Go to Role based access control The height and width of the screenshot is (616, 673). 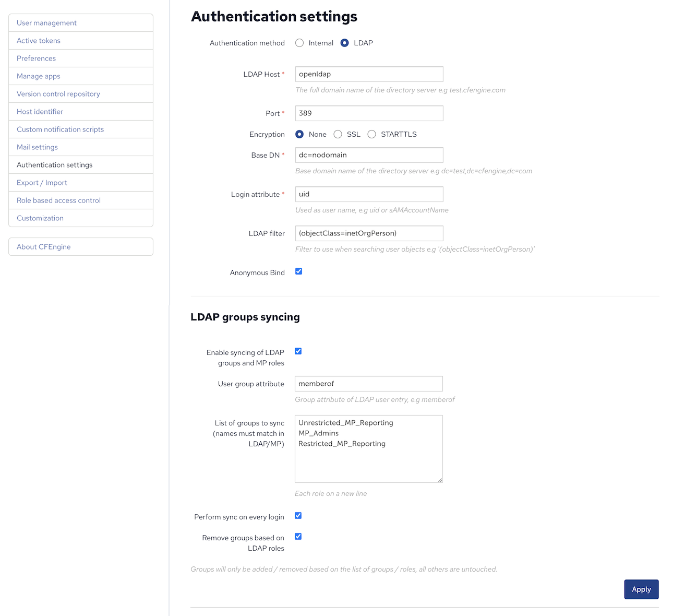tap(58, 200)
